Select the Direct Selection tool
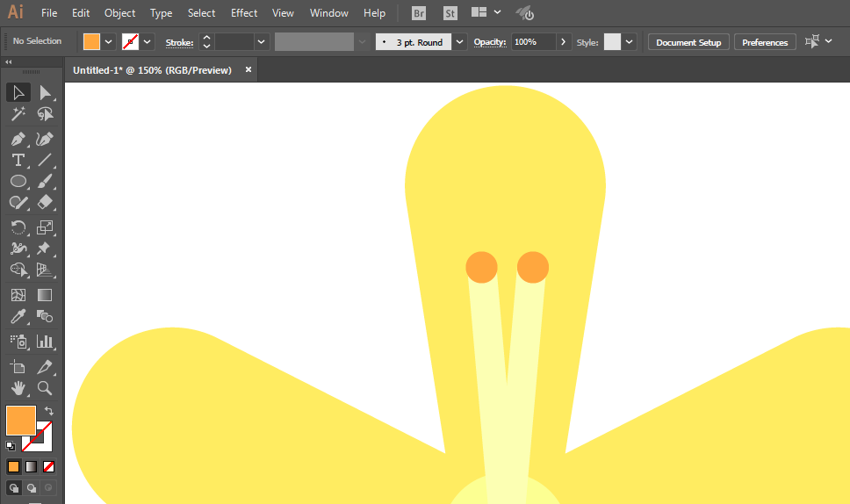850x504 pixels. pos(45,93)
